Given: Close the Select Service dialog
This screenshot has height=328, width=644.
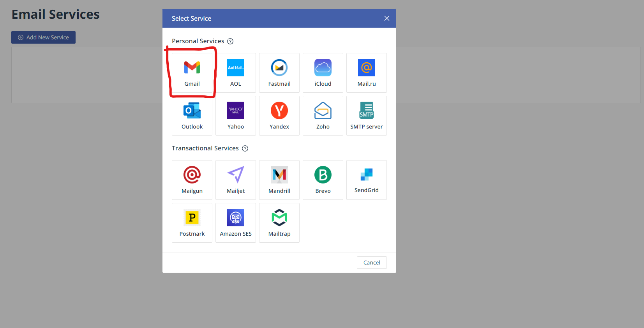Looking at the screenshot, I should (x=387, y=18).
